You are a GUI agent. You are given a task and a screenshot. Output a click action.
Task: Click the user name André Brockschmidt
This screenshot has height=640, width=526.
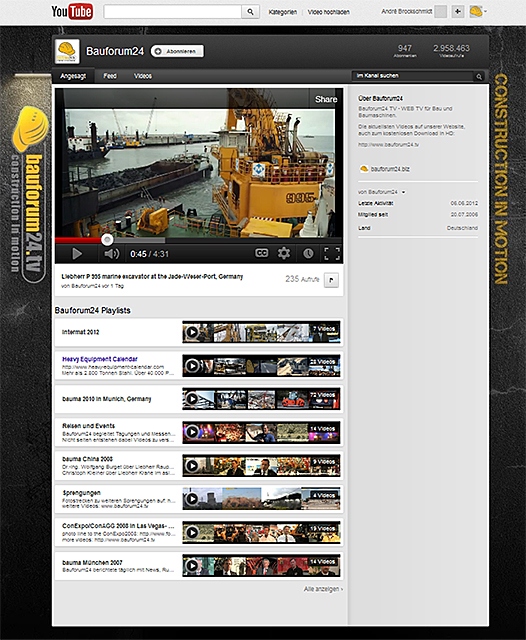[406, 11]
